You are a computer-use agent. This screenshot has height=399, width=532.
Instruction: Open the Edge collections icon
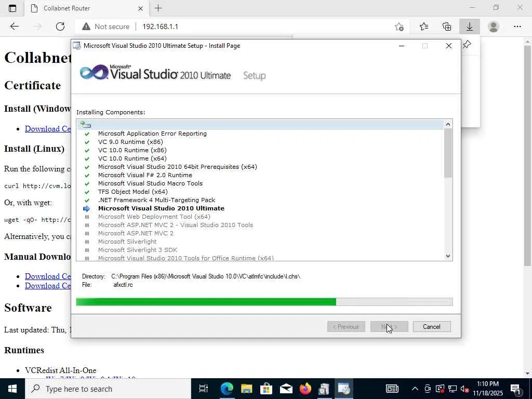[447, 26]
